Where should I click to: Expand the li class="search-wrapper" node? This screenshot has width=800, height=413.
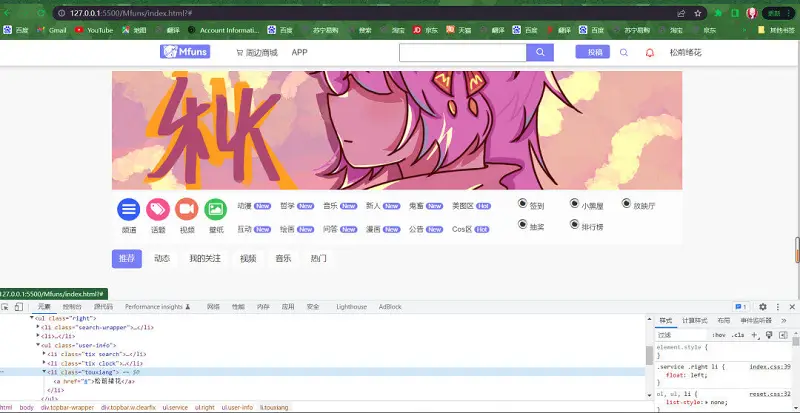coord(38,327)
